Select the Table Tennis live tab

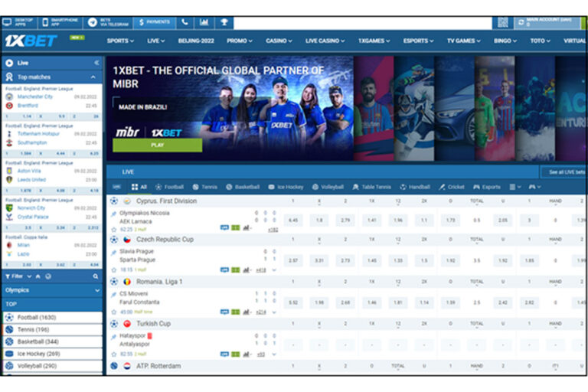click(x=371, y=187)
